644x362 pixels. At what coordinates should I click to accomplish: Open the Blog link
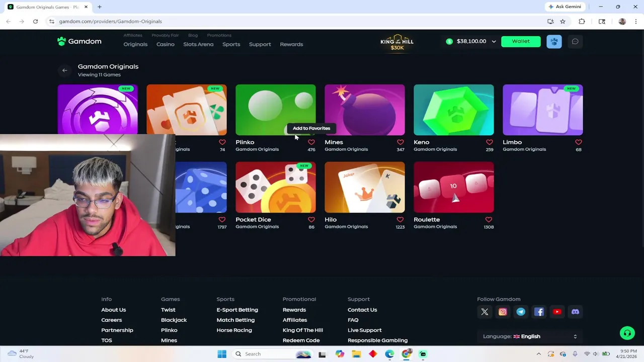click(x=193, y=35)
